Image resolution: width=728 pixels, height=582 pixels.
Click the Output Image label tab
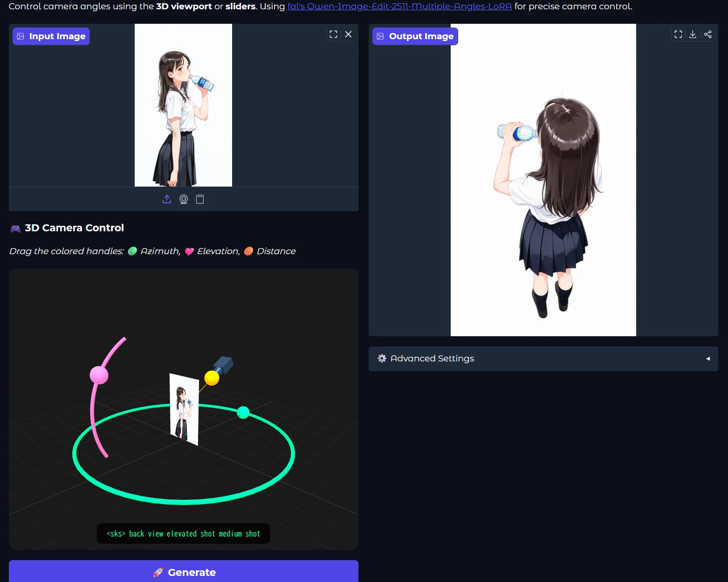[415, 36]
